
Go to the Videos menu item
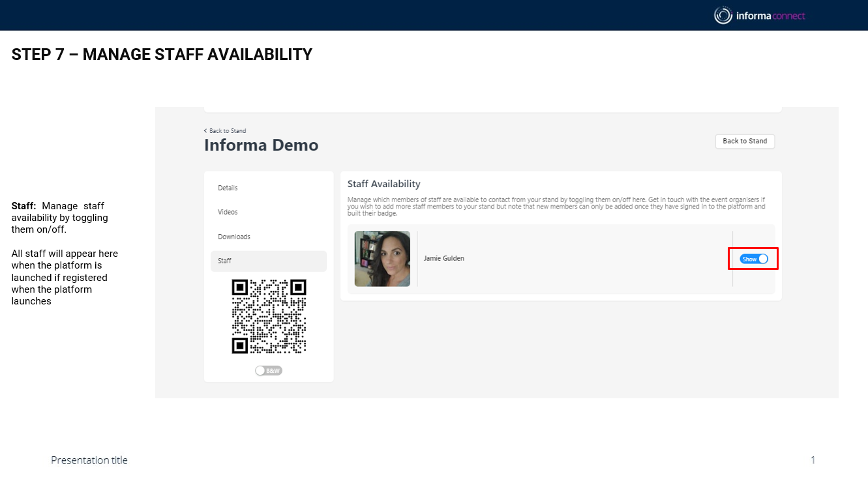click(228, 212)
